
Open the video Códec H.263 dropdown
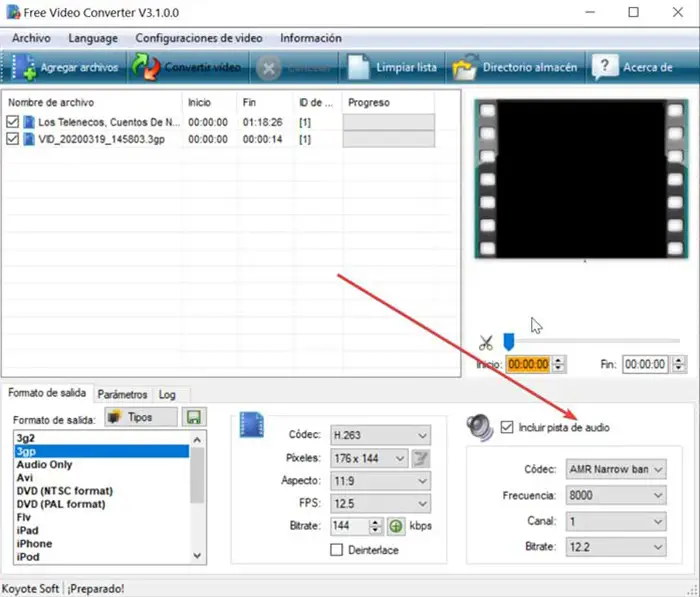tap(380, 435)
